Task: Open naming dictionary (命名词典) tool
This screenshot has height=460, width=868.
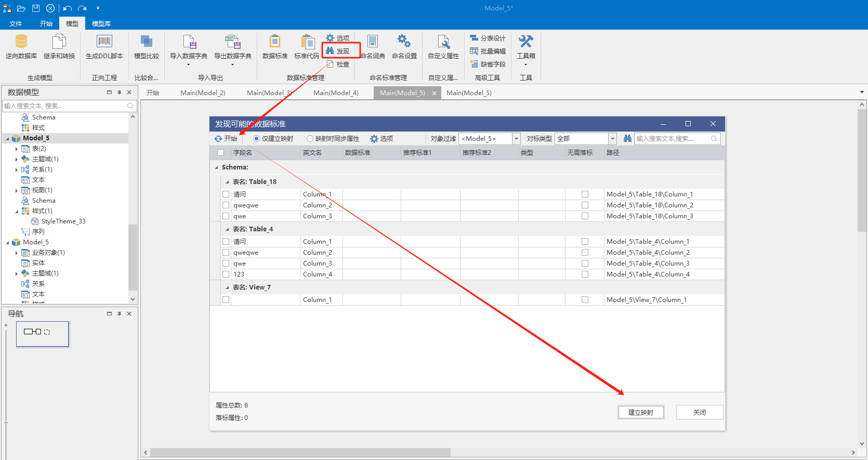Action: tap(373, 47)
